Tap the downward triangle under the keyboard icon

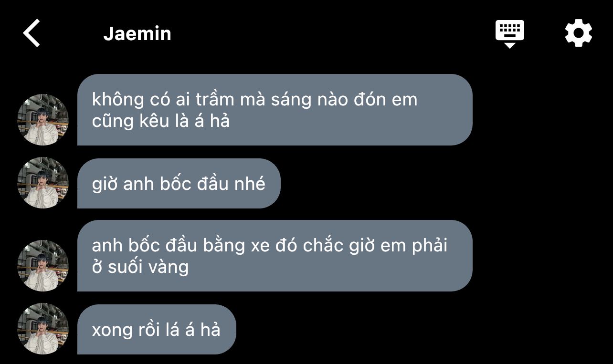click(x=510, y=45)
